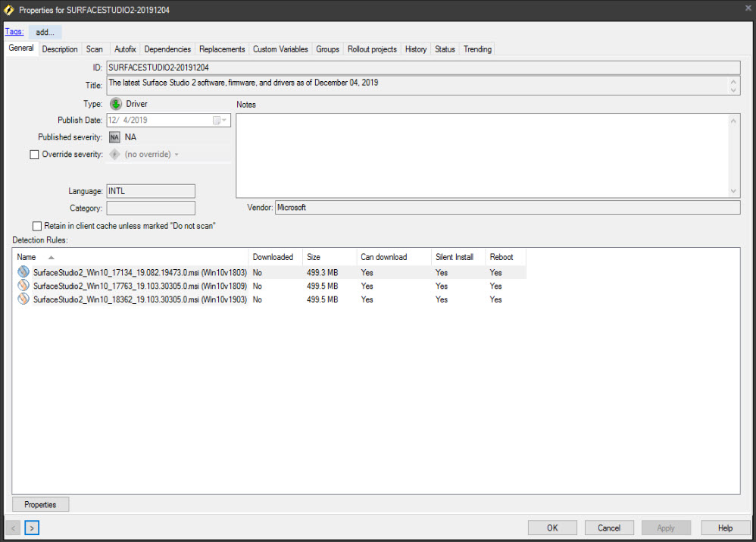Select the Win10v1809 MSI package icon

(x=23, y=286)
